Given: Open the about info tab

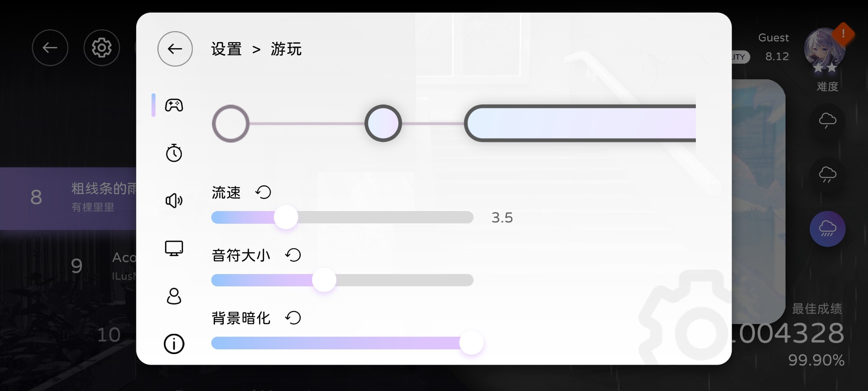Looking at the screenshot, I should coord(174,344).
